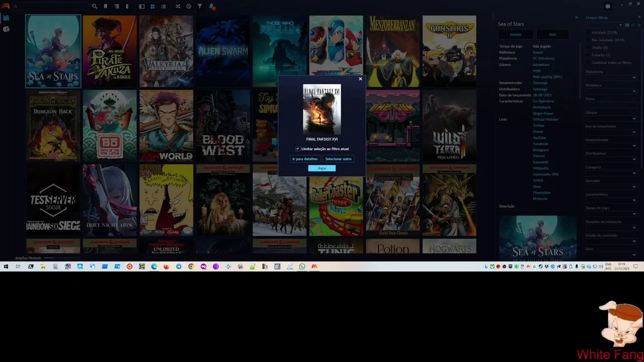The width and height of the screenshot is (644, 362).
Task: Toggle 'Limitar seleção ao filtro atual' checkbox
Action: point(297,149)
